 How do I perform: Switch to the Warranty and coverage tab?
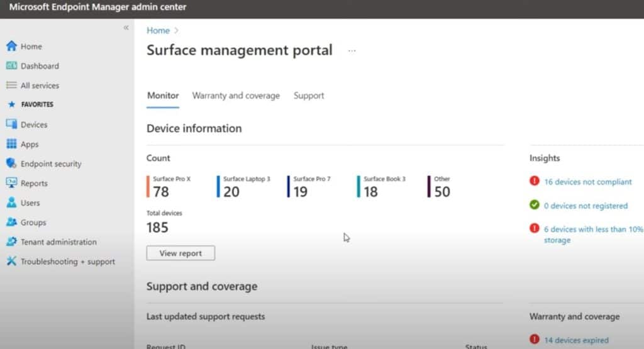[x=236, y=96]
